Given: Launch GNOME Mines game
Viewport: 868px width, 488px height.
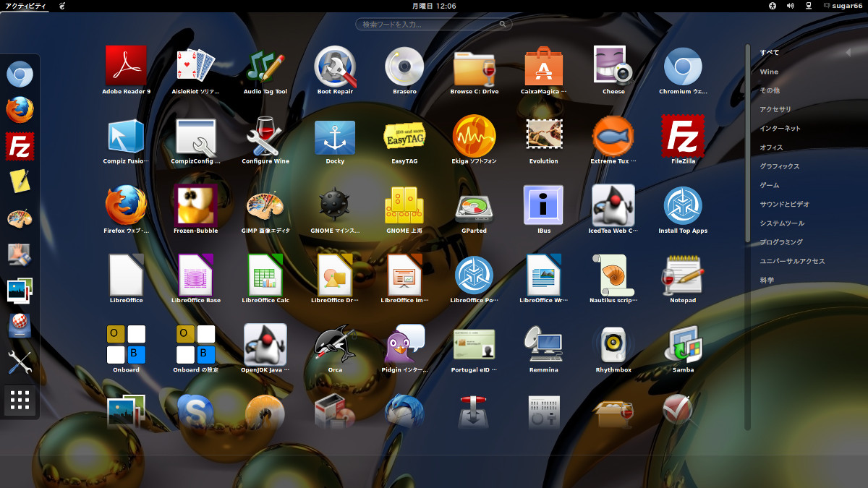Looking at the screenshot, I should tap(335, 205).
